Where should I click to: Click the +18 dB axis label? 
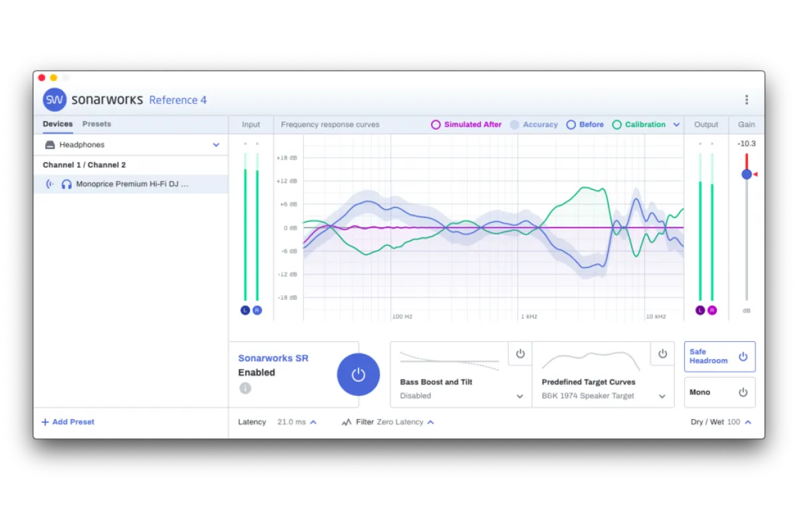pyautogui.click(x=287, y=158)
